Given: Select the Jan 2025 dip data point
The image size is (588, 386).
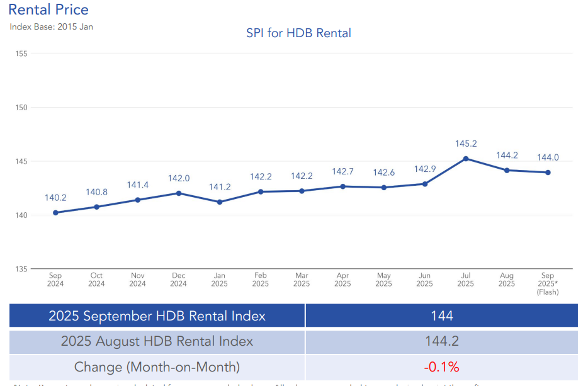Looking at the screenshot, I should pyautogui.click(x=220, y=202).
